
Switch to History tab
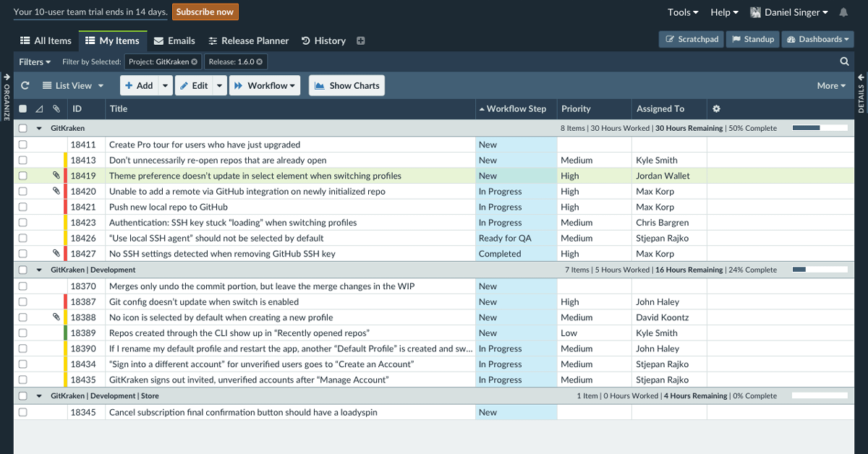point(323,41)
